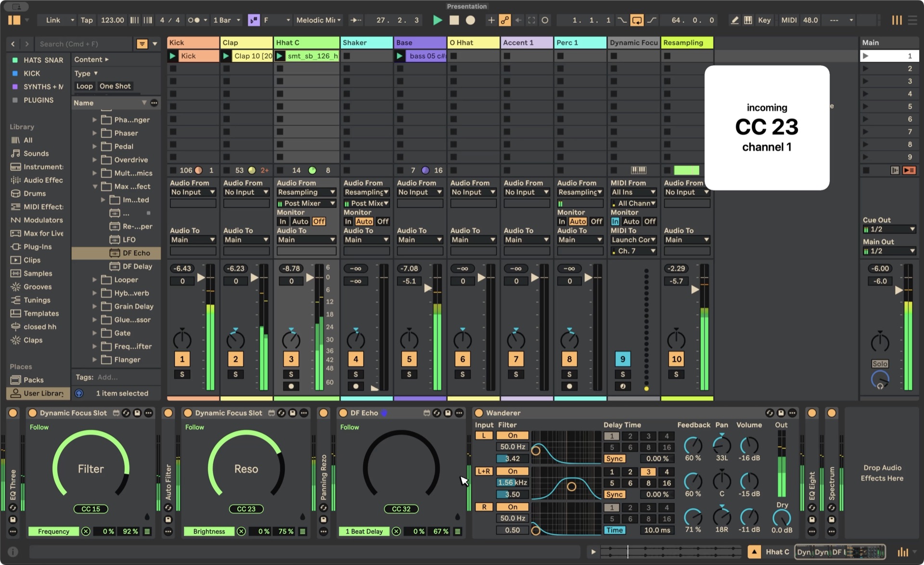Open mapping list icon beside 75 %
The image size is (924, 565).
(x=303, y=531)
